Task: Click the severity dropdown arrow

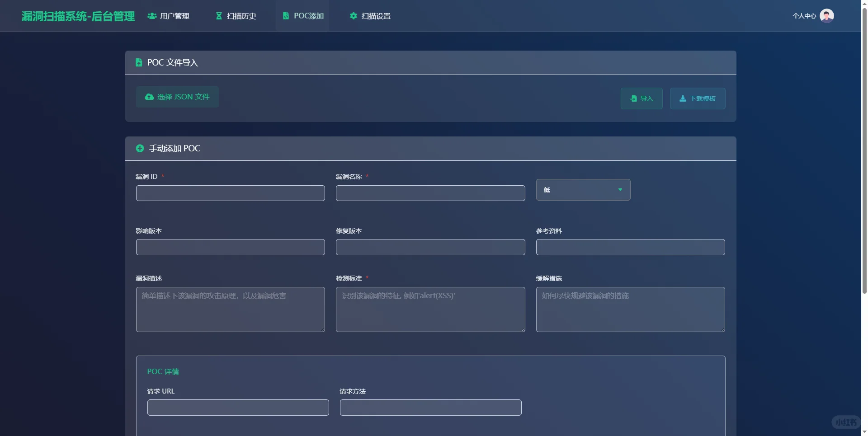Action: pyautogui.click(x=620, y=190)
